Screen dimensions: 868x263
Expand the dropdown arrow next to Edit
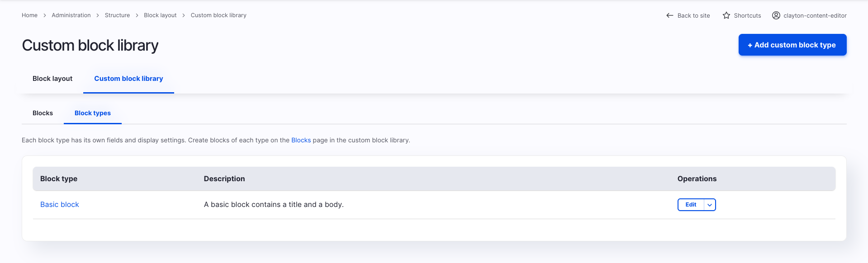coord(710,205)
